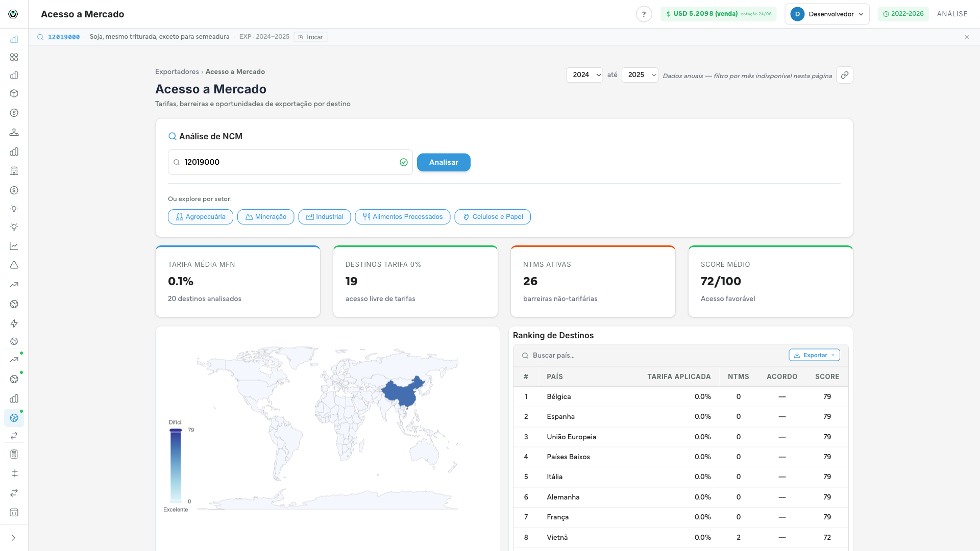980x551 pixels.
Task: Open the Exportar dropdown button
Action: pos(814,355)
